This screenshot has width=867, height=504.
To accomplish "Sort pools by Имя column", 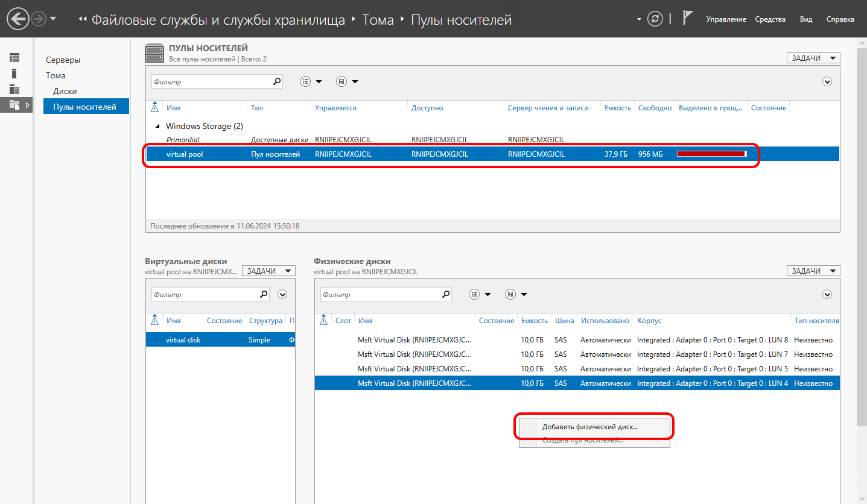I will click(174, 108).
